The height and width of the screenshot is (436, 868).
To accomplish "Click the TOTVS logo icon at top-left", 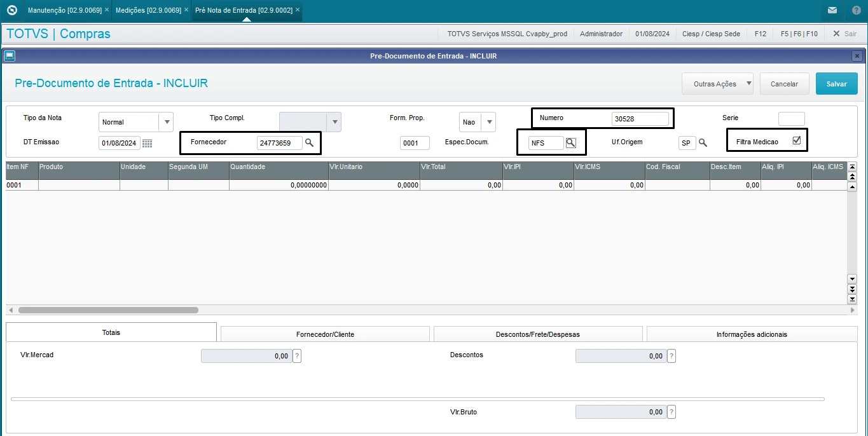I will pos(11,10).
